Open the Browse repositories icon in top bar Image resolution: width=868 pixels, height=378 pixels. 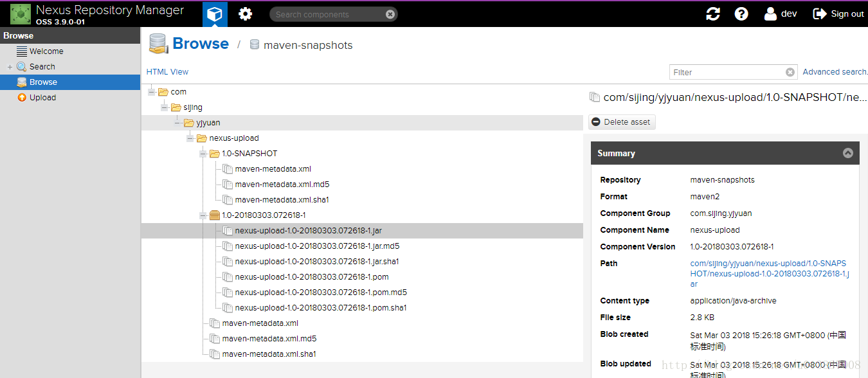click(215, 14)
